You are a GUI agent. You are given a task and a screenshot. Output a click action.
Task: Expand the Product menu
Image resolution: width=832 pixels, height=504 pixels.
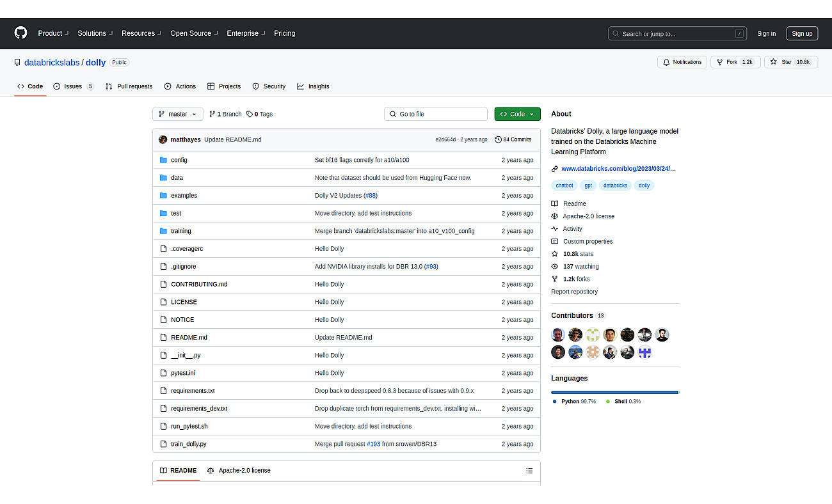point(52,33)
